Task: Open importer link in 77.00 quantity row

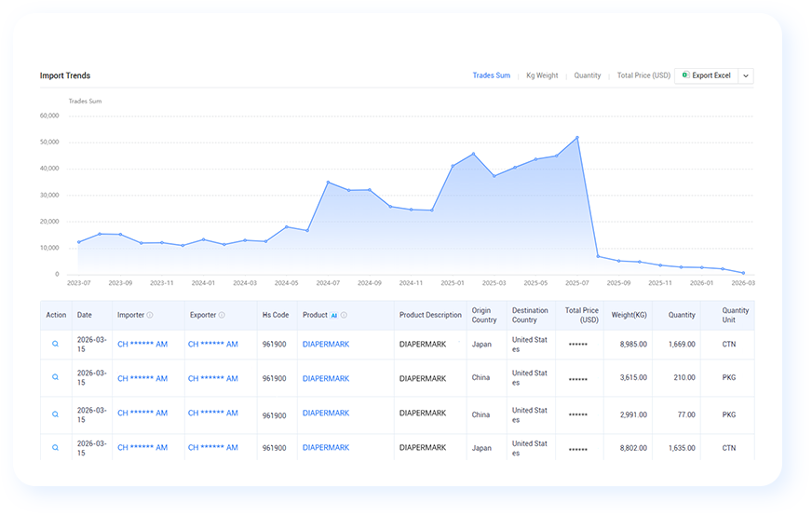Action: [x=142, y=413]
